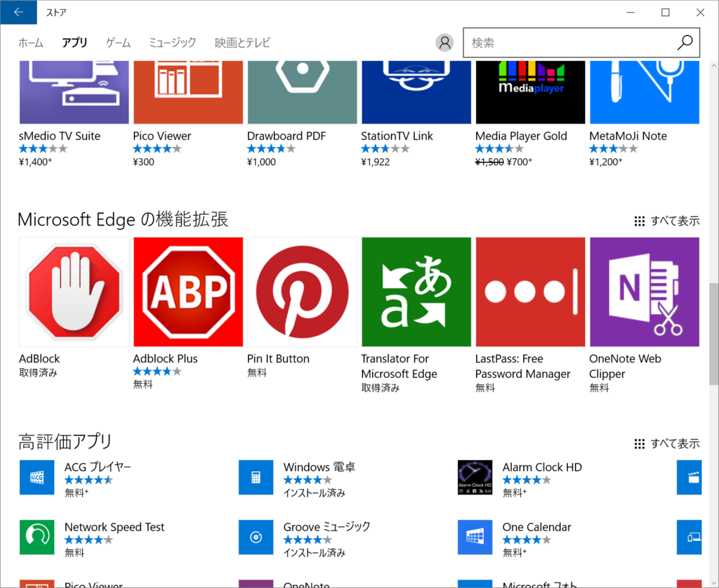Open the user account icon
The image size is (719, 588).
tap(444, 43)
